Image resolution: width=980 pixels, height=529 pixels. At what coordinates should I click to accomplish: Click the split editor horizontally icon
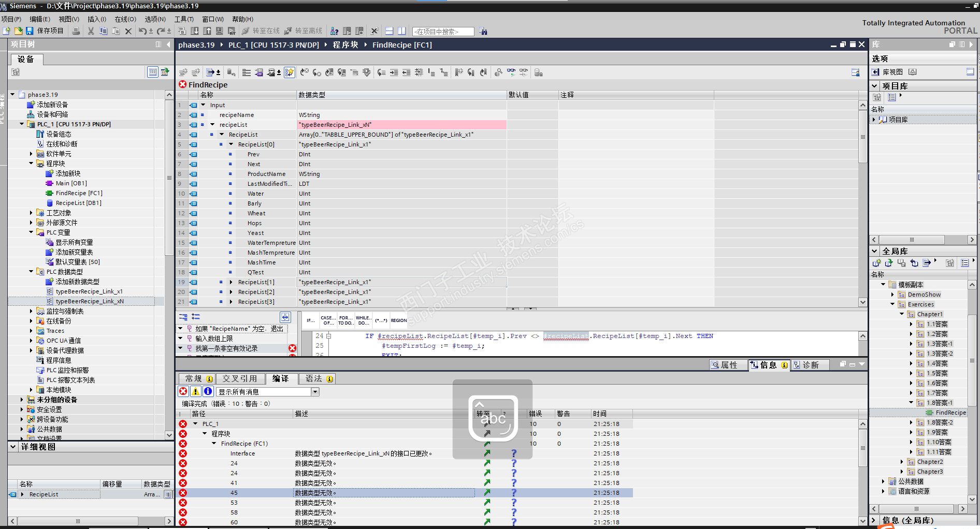(x=390, y=31)
